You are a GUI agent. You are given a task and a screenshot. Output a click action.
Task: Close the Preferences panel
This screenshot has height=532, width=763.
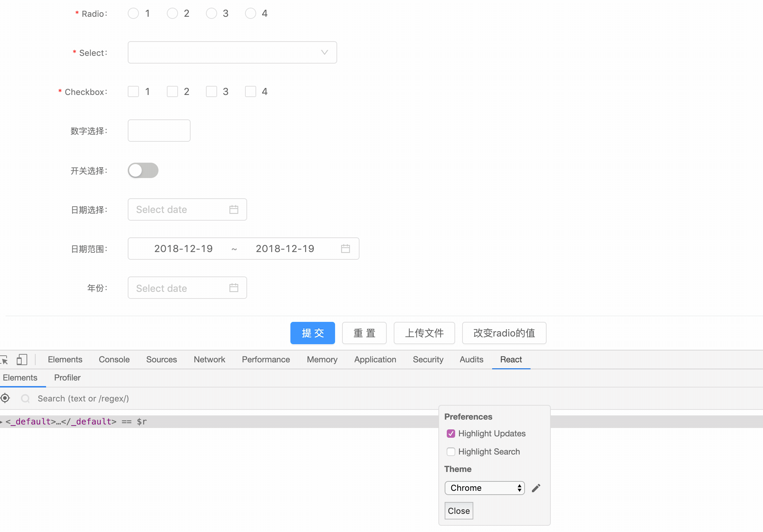click(x=459, y=511)
